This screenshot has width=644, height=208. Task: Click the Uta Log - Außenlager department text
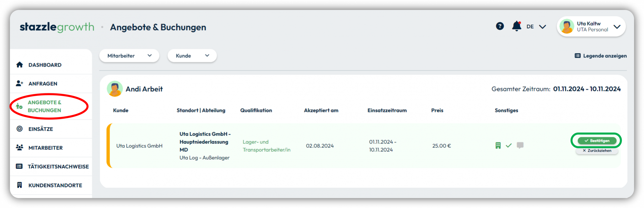pos(205,158)
